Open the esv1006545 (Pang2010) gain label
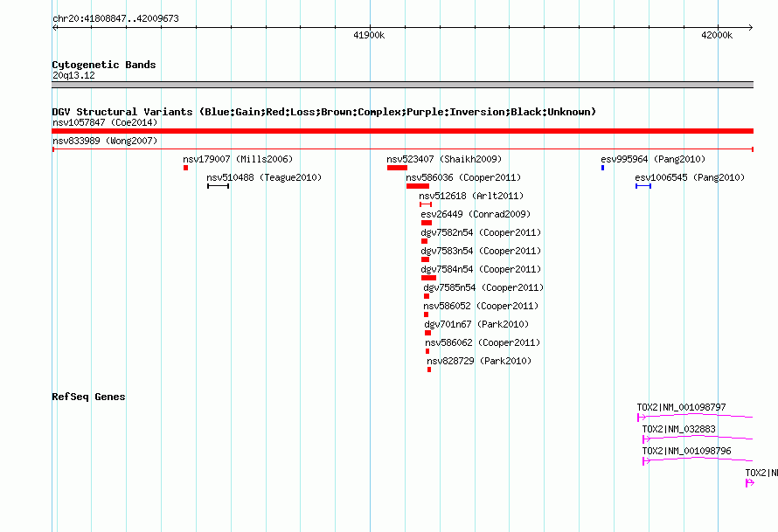The width and height of the screenshot is (778, 532). 690,177
